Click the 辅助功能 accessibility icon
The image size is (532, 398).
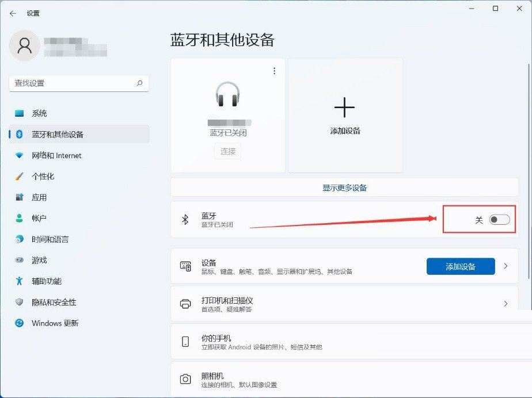click(x=20, y=281)
